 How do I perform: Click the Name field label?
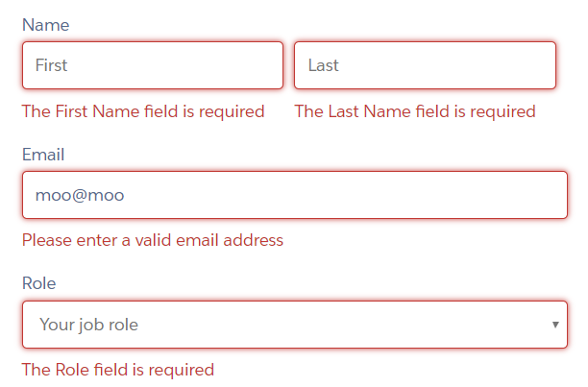[x=45, y=24]
